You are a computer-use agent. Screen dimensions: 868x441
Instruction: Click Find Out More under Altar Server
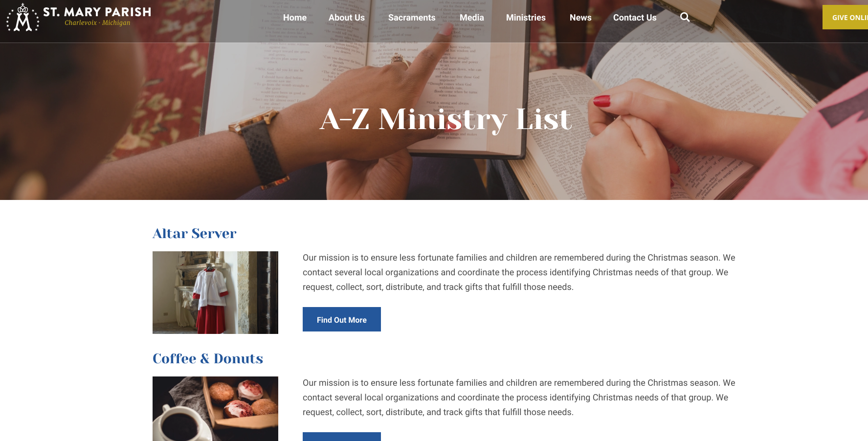(342, 319)
